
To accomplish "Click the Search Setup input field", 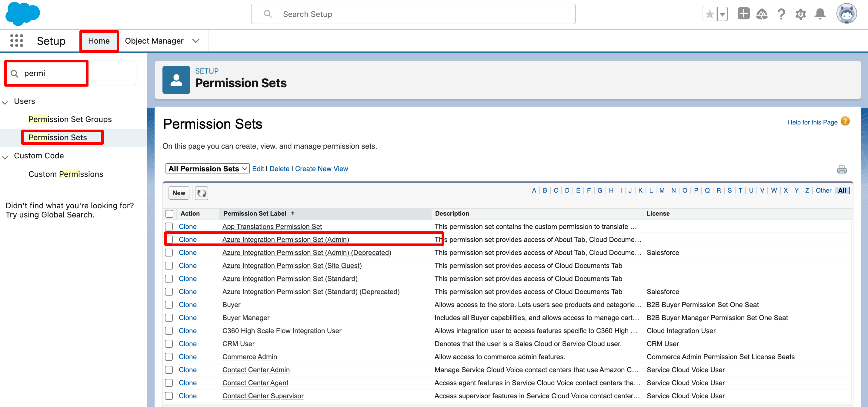I will click(413, 14).
